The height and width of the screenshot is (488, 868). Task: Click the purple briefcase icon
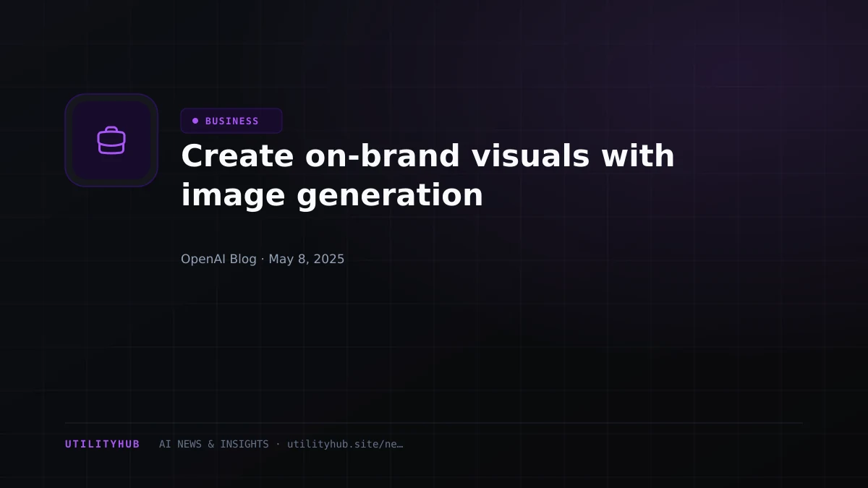[x=111, y=140]
